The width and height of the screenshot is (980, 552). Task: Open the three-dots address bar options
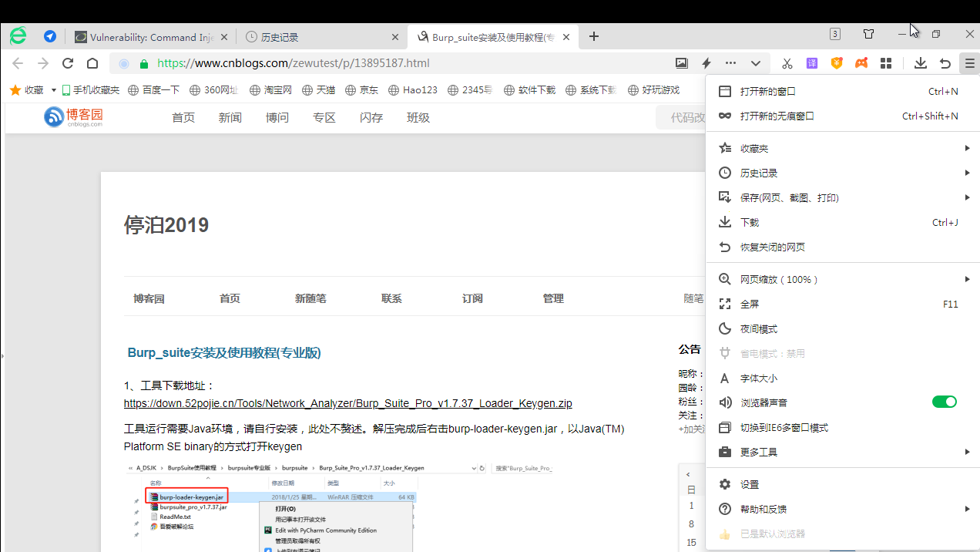point(730,63)
